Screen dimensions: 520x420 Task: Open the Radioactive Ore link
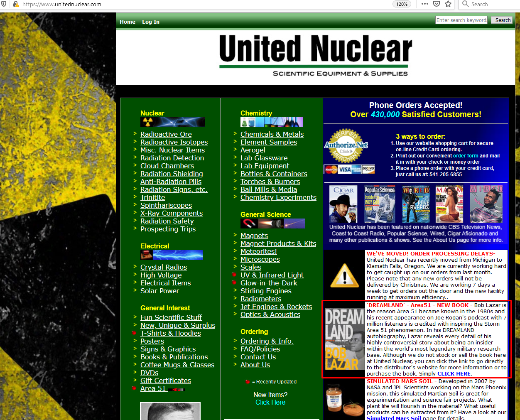166,134
